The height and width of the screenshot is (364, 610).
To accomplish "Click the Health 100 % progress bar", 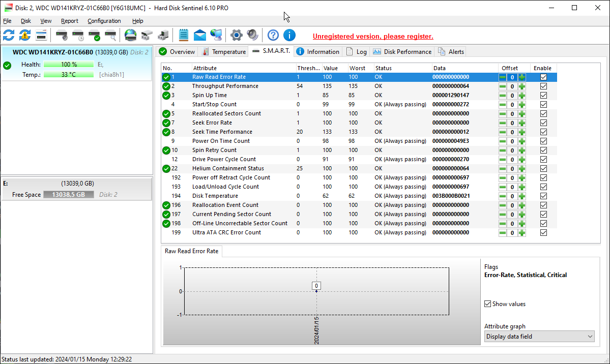I will coord(69,65).
